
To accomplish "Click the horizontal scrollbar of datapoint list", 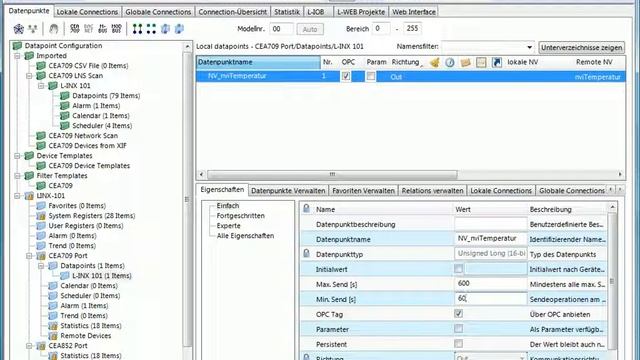I will [x=332, y=174].
